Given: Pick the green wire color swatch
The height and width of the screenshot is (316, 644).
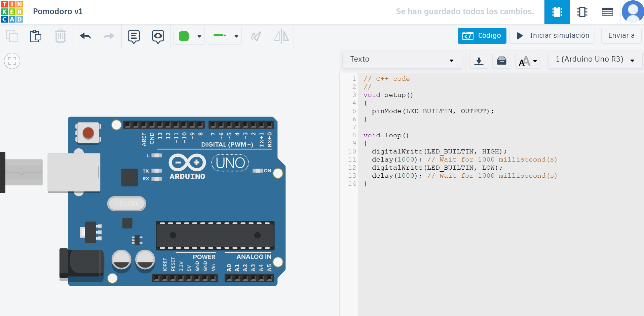Looking at the screenshot, I should coord(184,36).
